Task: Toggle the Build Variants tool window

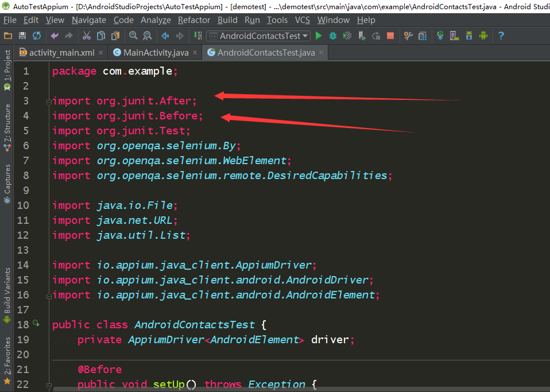Action: 7,295
